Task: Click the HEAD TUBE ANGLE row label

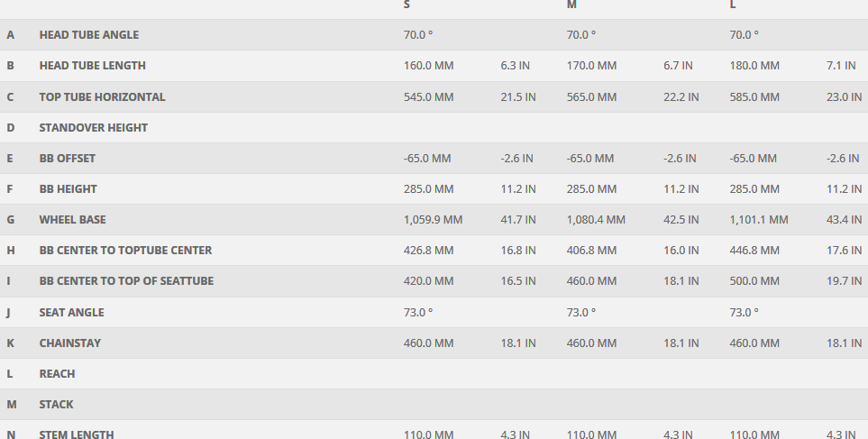Action: click(x=88, y=35)
